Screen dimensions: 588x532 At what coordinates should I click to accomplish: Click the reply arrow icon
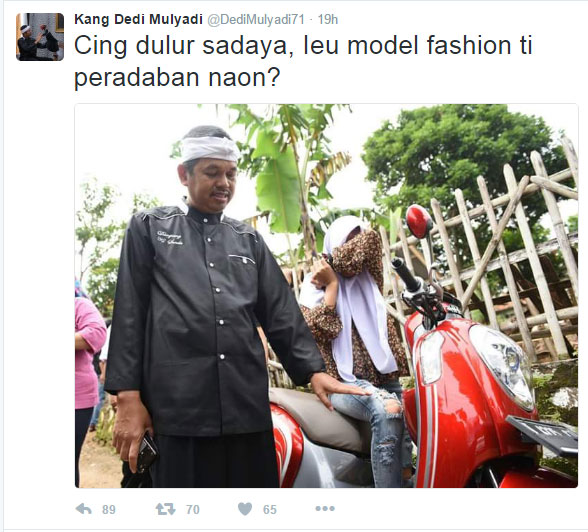(84, 509)
